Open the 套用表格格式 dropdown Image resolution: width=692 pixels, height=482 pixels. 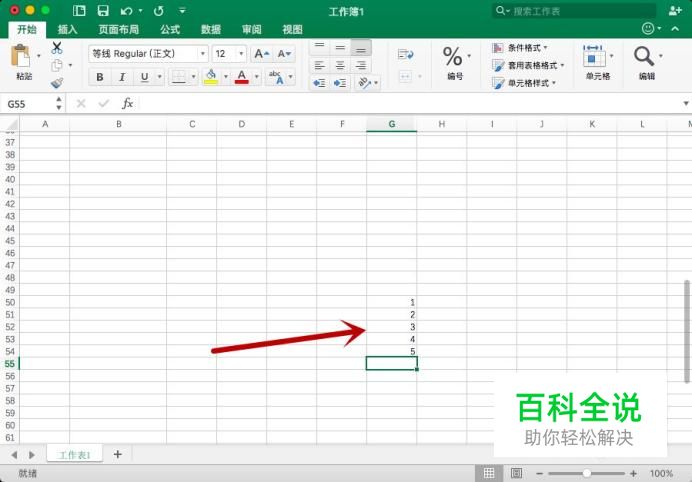point(529,65)
